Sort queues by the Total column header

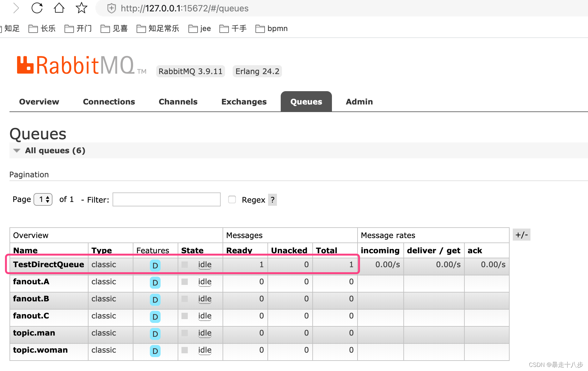pyautogui.click(x=327, y=250)
